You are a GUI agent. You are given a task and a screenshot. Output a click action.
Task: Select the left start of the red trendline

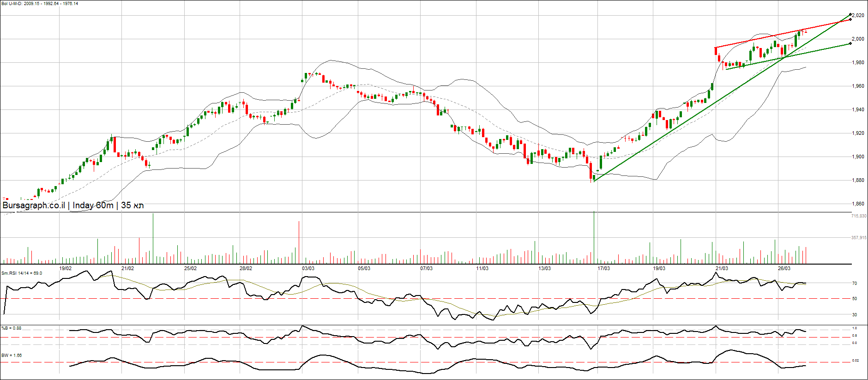pos(715,48)
